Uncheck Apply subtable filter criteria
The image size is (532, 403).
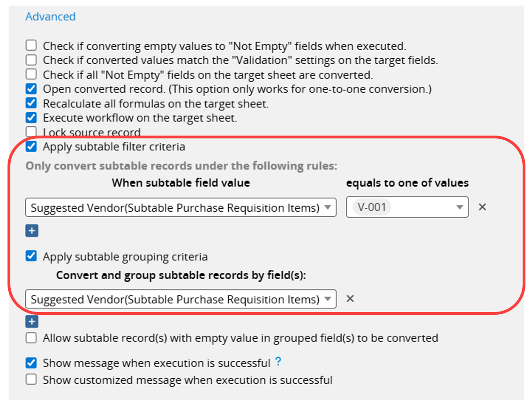tap(31, 146)
